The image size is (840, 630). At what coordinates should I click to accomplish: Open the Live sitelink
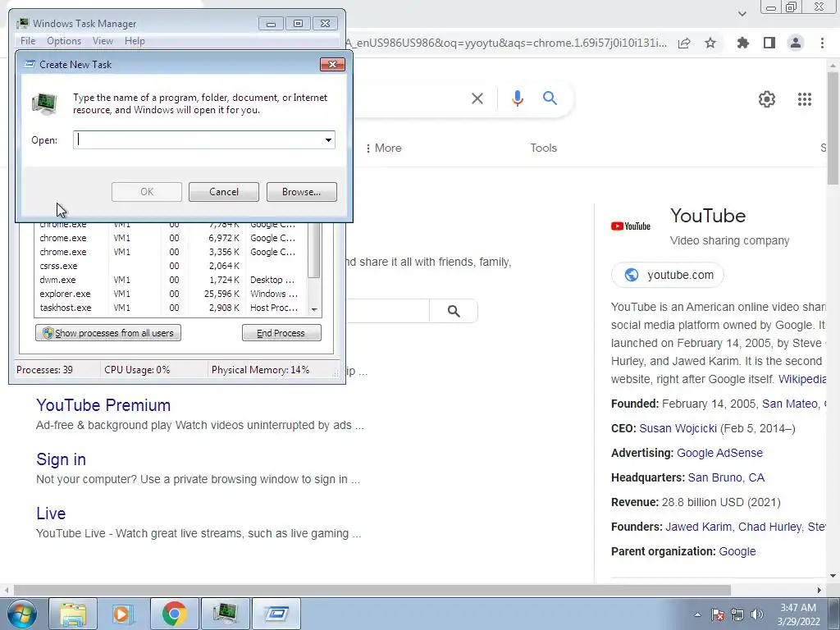click(x=51, y=514)
